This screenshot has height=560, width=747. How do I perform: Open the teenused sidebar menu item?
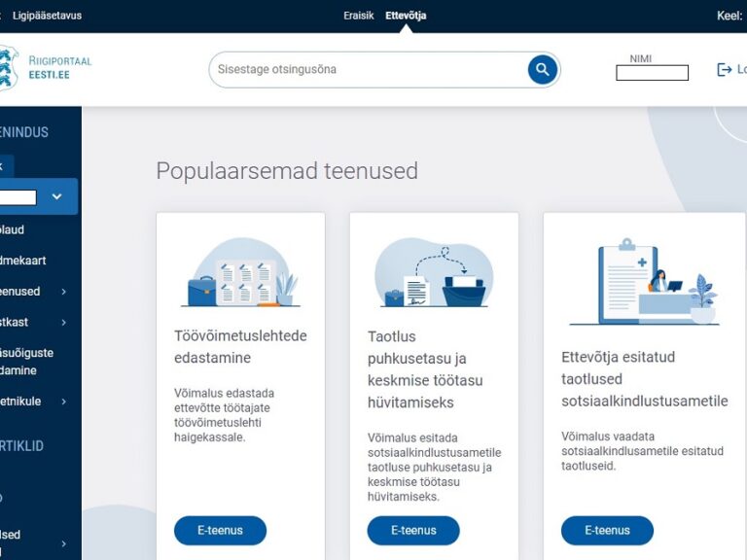click(x=20, y=292)
